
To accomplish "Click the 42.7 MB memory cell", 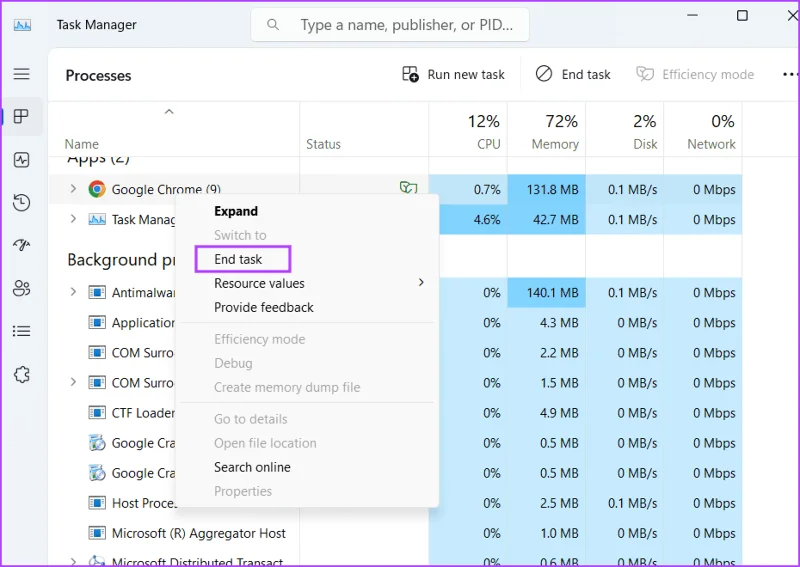I will tap(546, 219).
